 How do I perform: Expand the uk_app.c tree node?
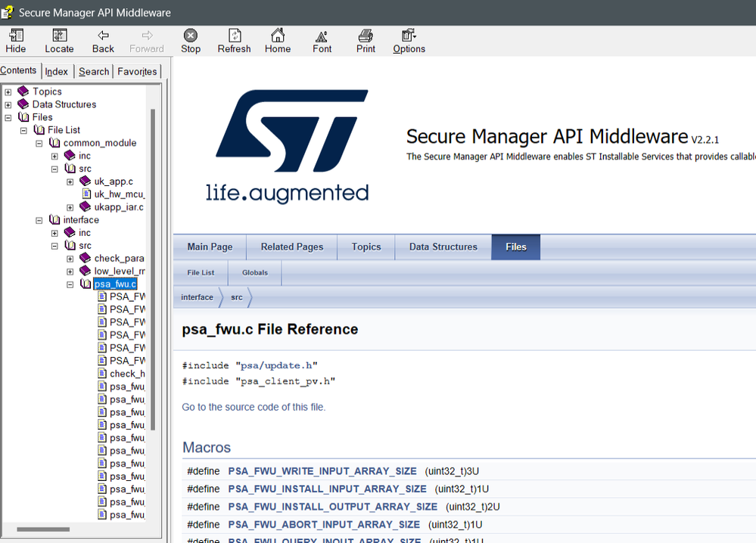(x=70, y=182)
